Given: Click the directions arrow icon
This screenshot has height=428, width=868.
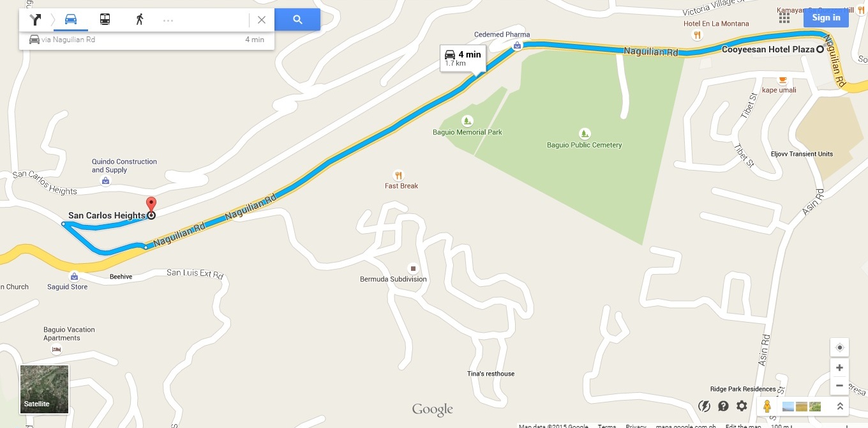Looking at the screenshot, I should coord(35,20).
